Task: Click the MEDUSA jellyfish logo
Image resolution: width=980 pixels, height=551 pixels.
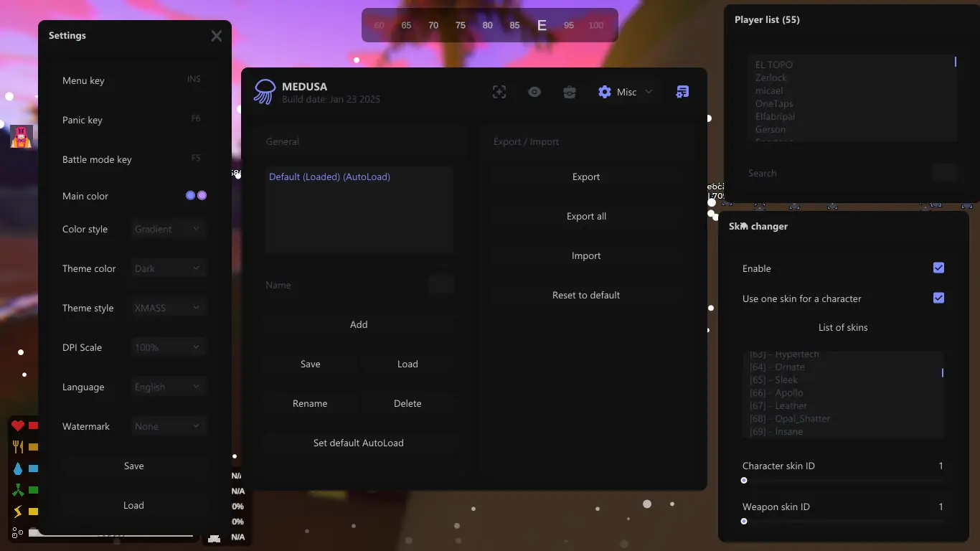Action: click(264, 92)
